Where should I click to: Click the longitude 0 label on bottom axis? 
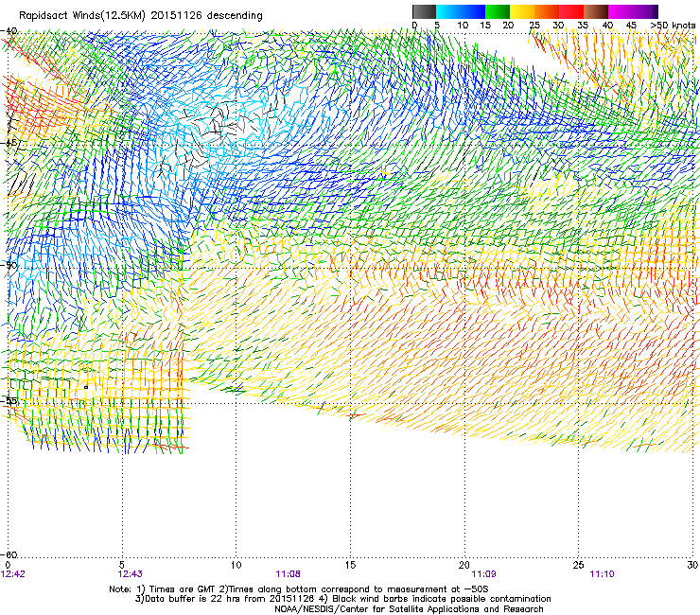(8, 565)
